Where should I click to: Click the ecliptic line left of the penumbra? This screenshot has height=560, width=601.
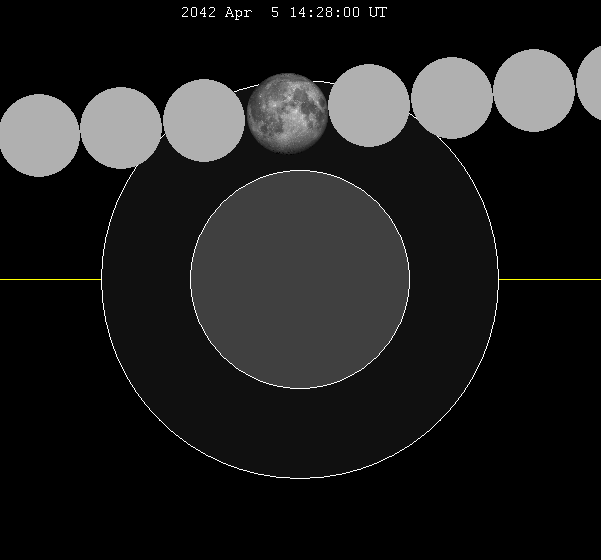(x=50, y=279)
